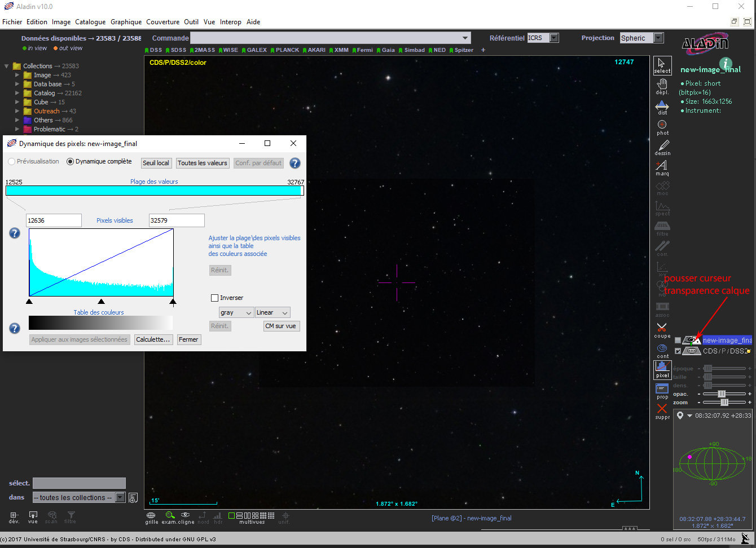Screen dimensions: 756x548
Task: Click the 'Seuil local' button
Action: point(156,163)
